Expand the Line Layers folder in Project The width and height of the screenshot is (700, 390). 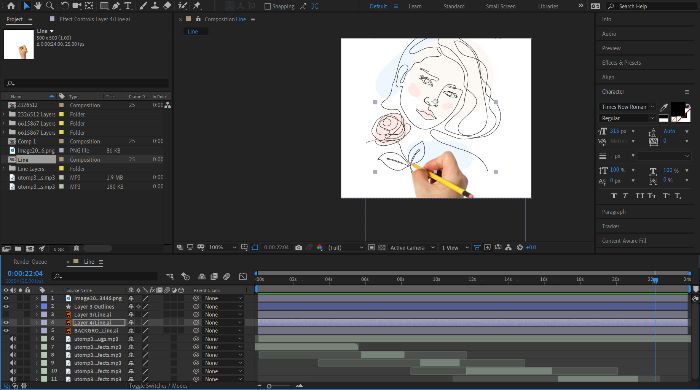pyautogui.click(x=4, y=169)
